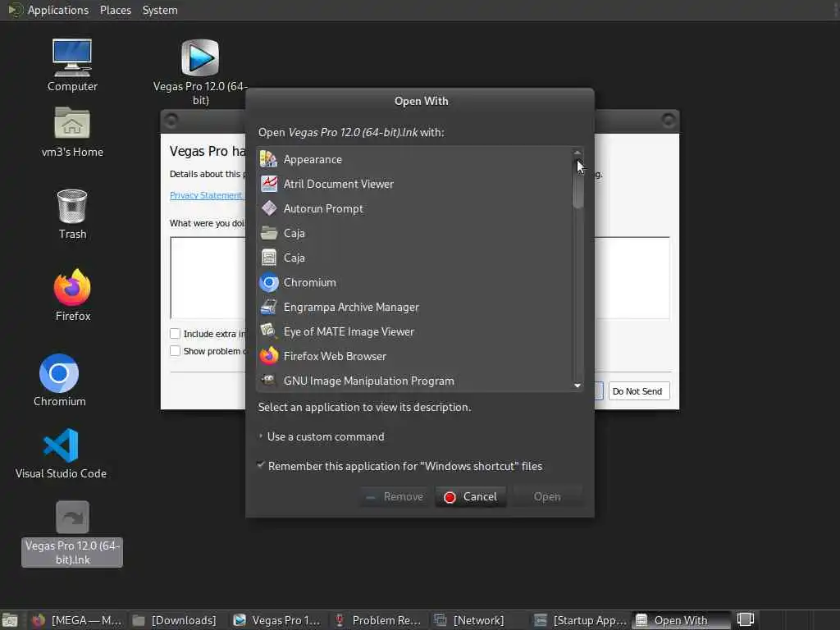Image resolution: width=840 pixels, height=630 pixels.
Task: Select the 'Atril Document Viewer' row text
Action: (x=339, y=184)
